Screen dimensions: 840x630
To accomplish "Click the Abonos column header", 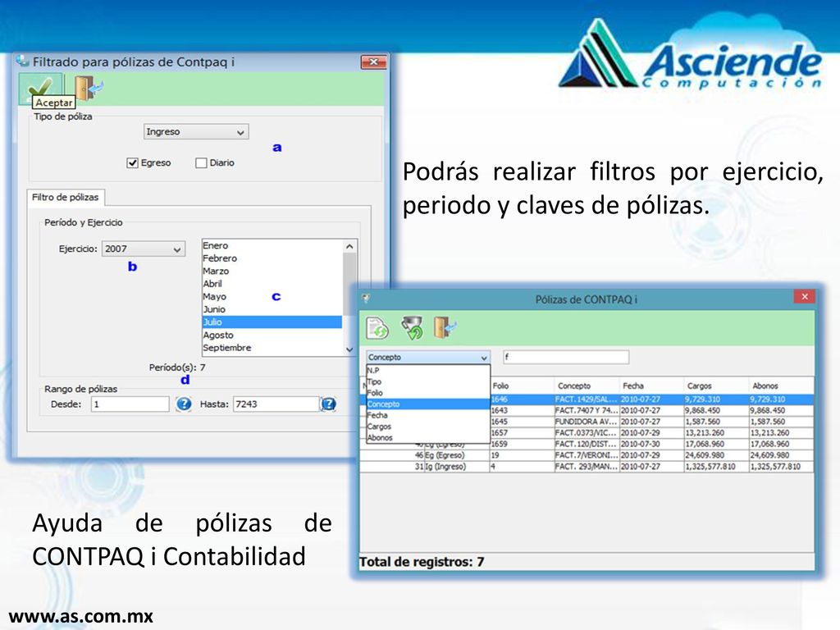I will [781, 386].
